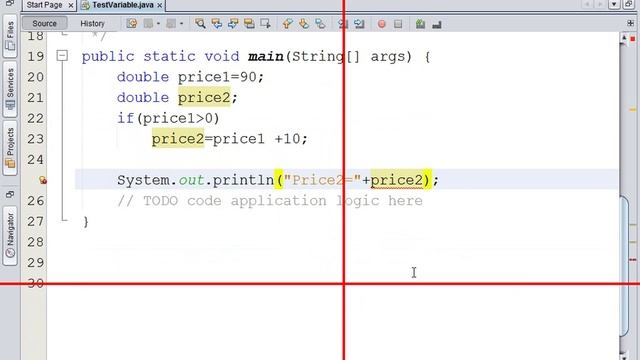Go to Find Next Occurrence icon

(x=233, y=24)
